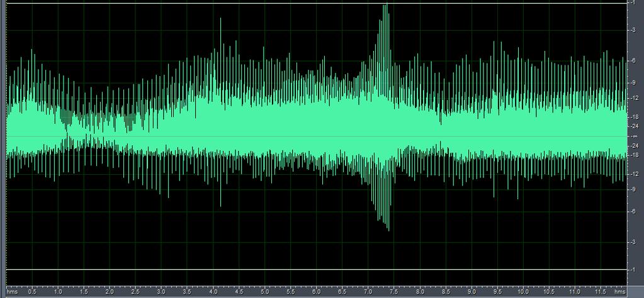This screenshot has height=298, width=644.
Task: Click the 1.0 mark on the time ruler
Action: (58, 292)
